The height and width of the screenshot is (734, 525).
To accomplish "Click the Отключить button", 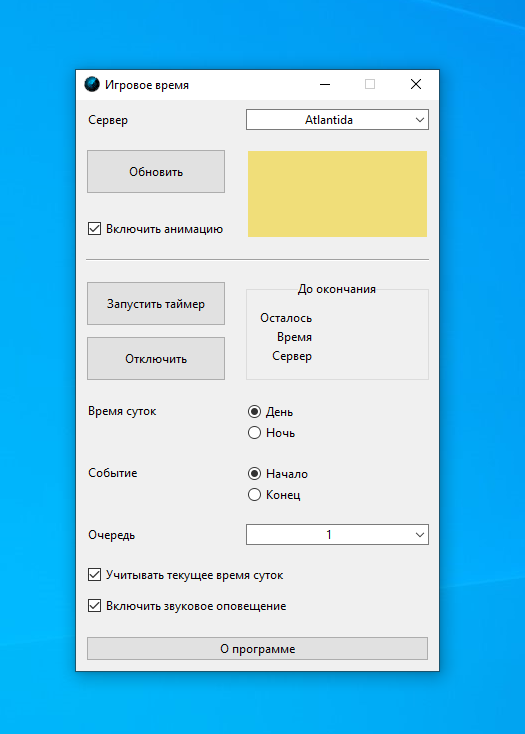I will pyautogui.click(x=156, y=359).
